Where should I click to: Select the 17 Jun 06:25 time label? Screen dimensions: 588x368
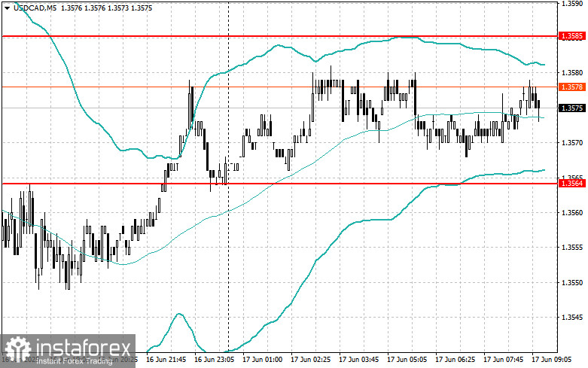click(455, 360)
